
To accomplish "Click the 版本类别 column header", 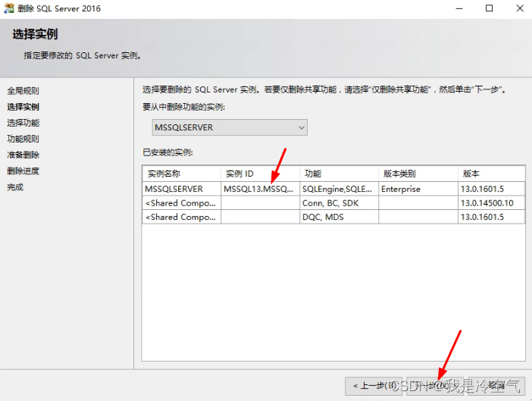I will click(x=418, y=174).
